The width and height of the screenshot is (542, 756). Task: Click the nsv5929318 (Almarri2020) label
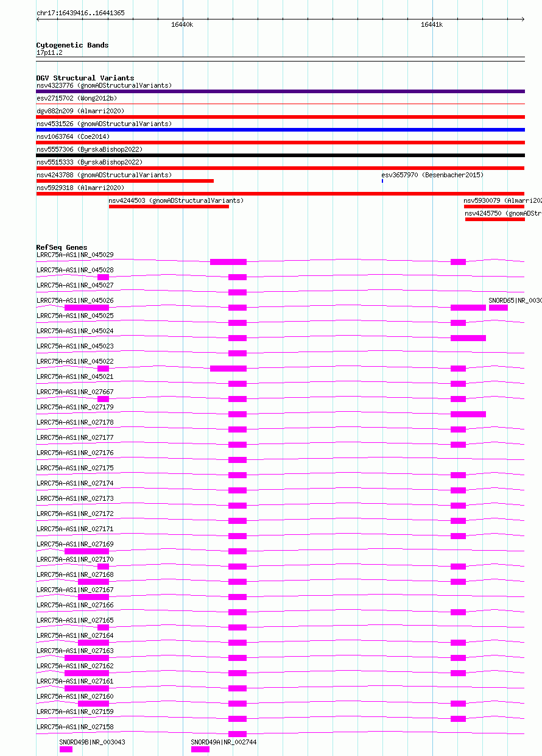click(x=80, y=188)
